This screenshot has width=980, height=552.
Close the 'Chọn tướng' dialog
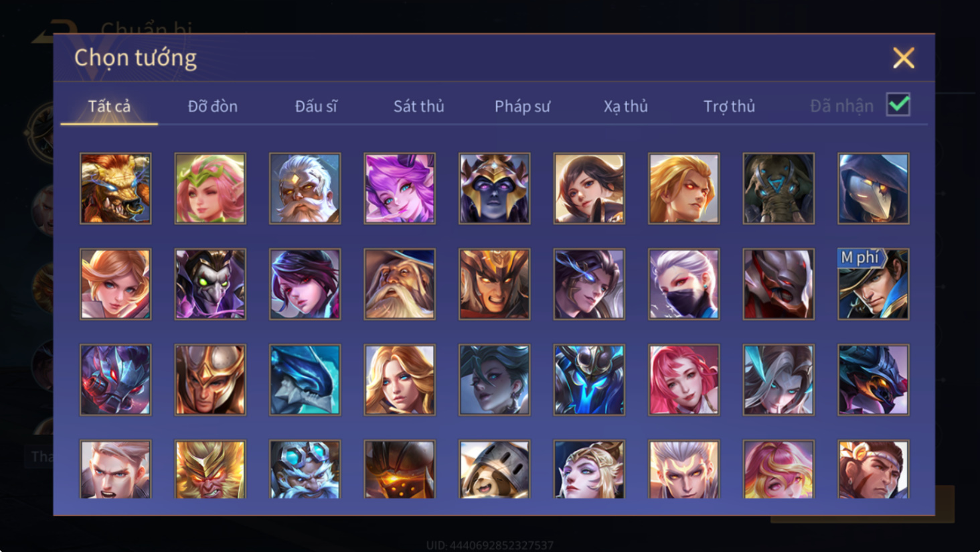[903, 58]
